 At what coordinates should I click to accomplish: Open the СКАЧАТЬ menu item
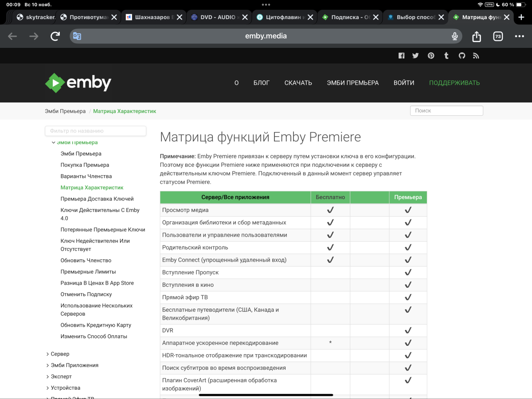(x=298, y=83)
